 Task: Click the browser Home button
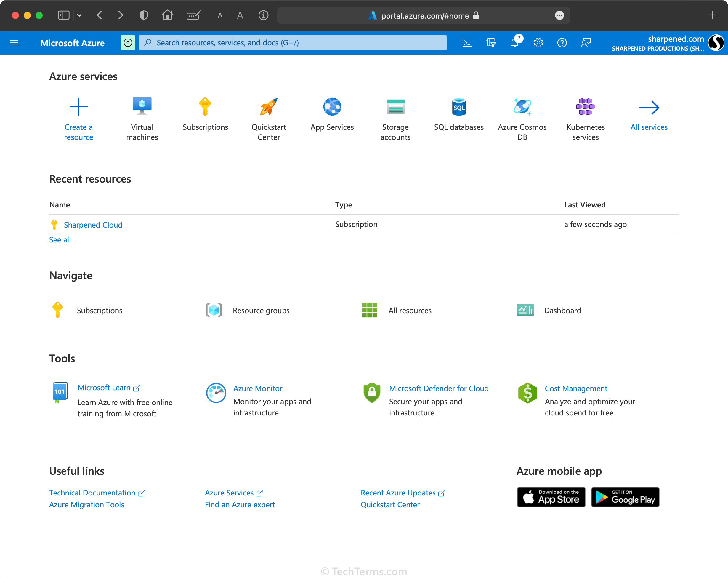(167, 15)
